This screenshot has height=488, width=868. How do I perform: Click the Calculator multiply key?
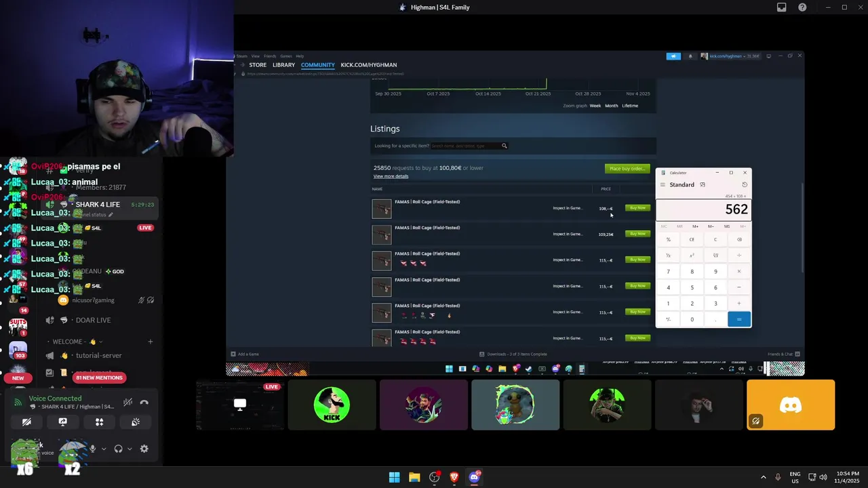[x=739, y=271]
